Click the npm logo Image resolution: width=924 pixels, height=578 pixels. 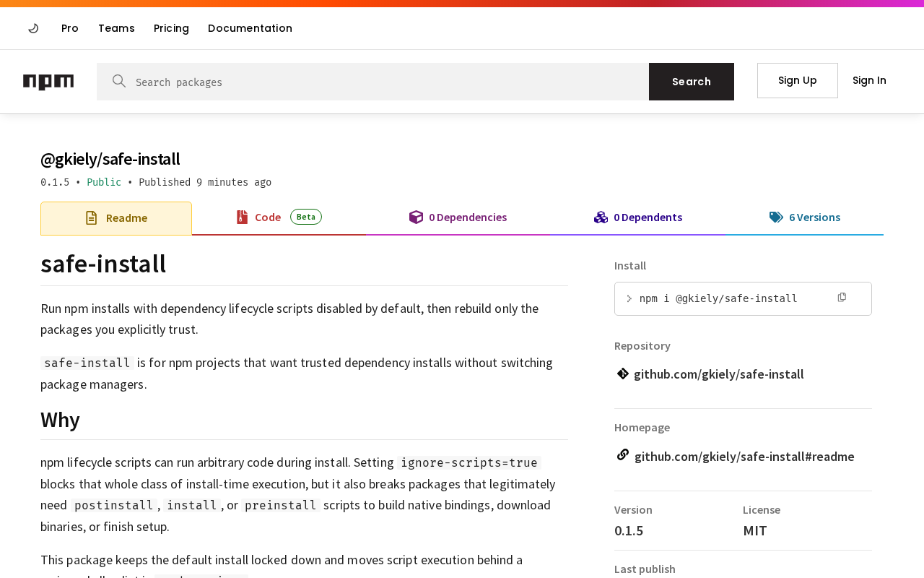coord(48,82)
